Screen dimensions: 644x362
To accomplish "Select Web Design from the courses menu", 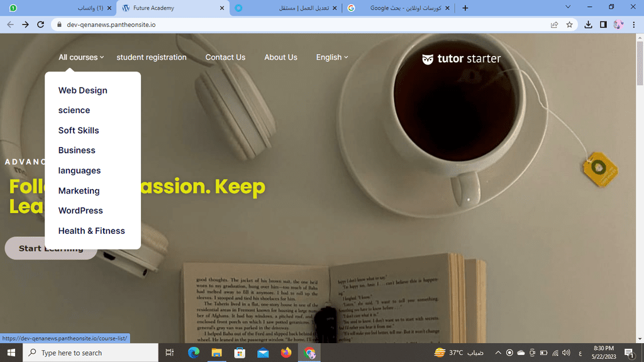I will tap(82, 90).
